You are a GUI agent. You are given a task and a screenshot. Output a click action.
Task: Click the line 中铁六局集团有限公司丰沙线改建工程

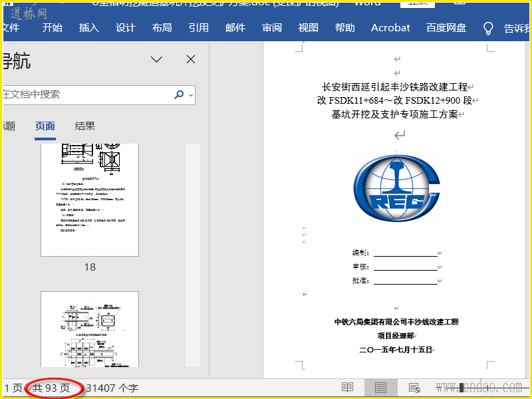pos(396,322)
